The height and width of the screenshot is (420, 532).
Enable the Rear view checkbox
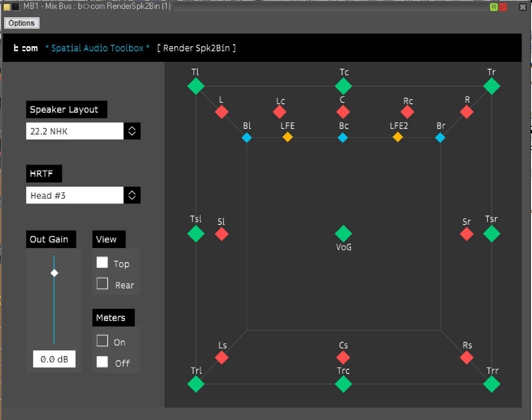tap(102, 283)
